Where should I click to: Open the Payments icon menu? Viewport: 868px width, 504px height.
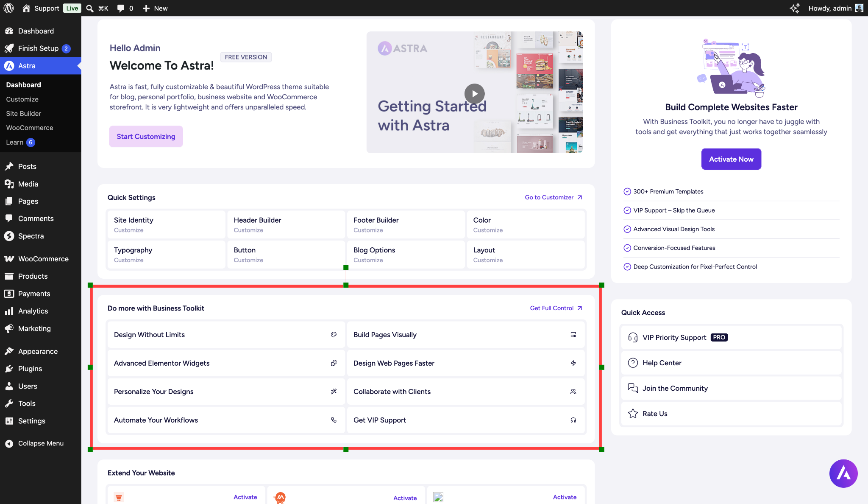(x=41, y=294)
